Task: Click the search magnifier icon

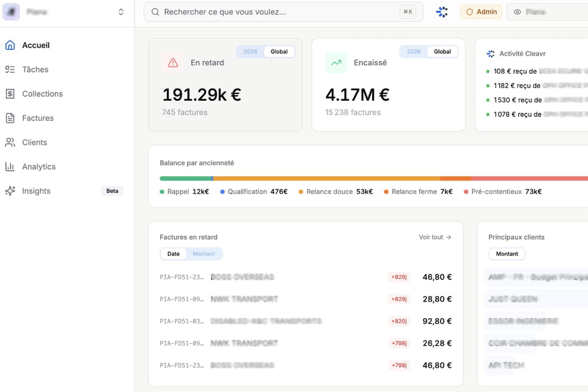Action: tap(155, 12)
